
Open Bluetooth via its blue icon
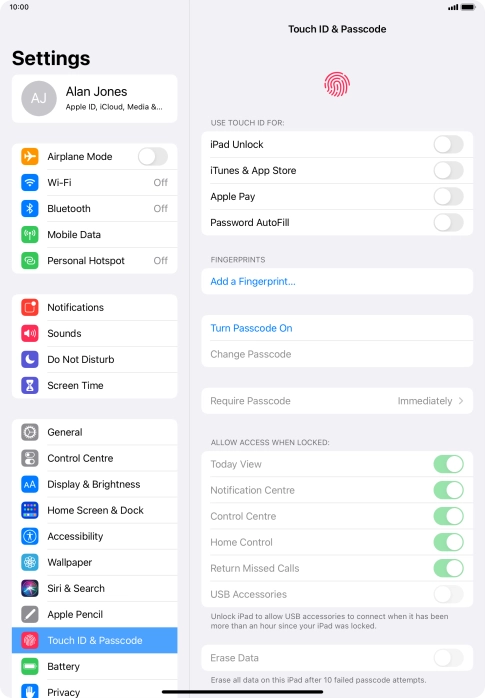tap(30, 208)
